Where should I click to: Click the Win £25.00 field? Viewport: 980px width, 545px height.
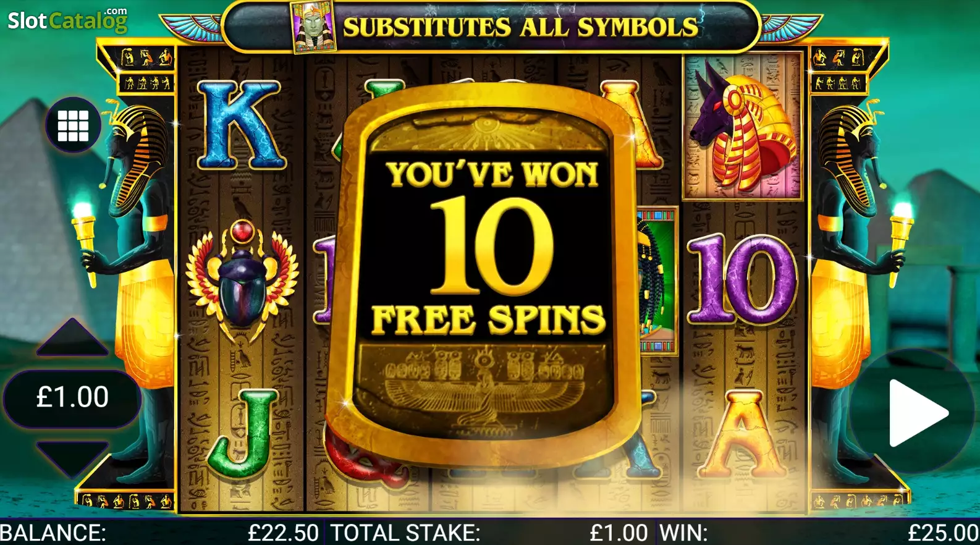point(817,532)
